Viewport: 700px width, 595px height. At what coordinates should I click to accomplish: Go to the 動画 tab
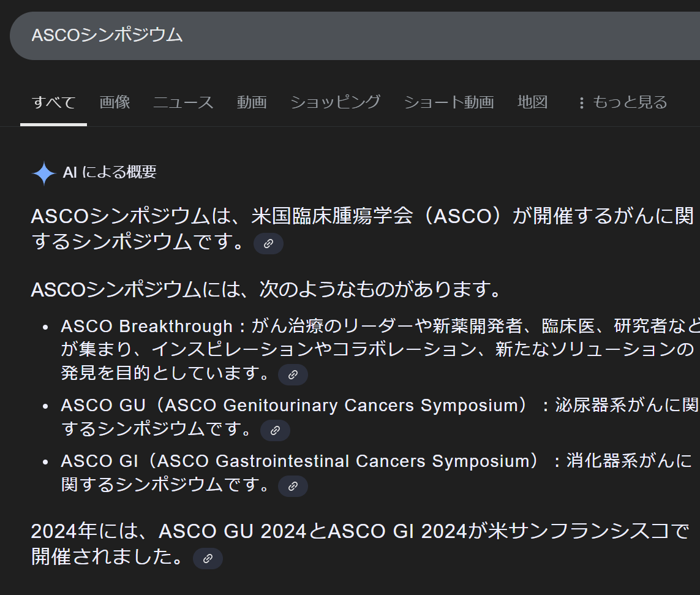point(252,102)
